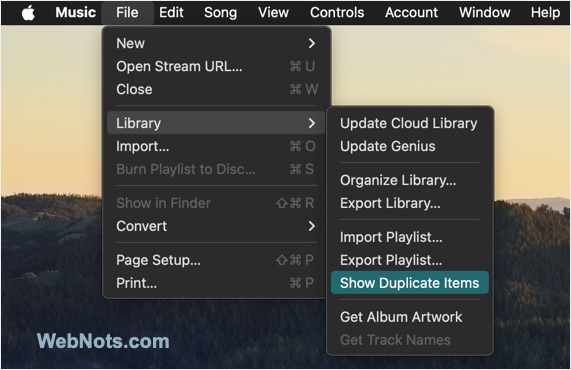Viewport: 571px width, 370px height.
Task: Open the View menu
Action: coord(273,13)
